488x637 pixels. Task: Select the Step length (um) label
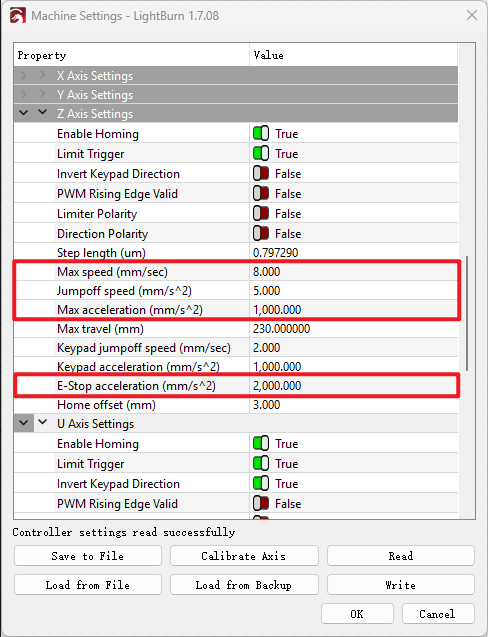102,253
